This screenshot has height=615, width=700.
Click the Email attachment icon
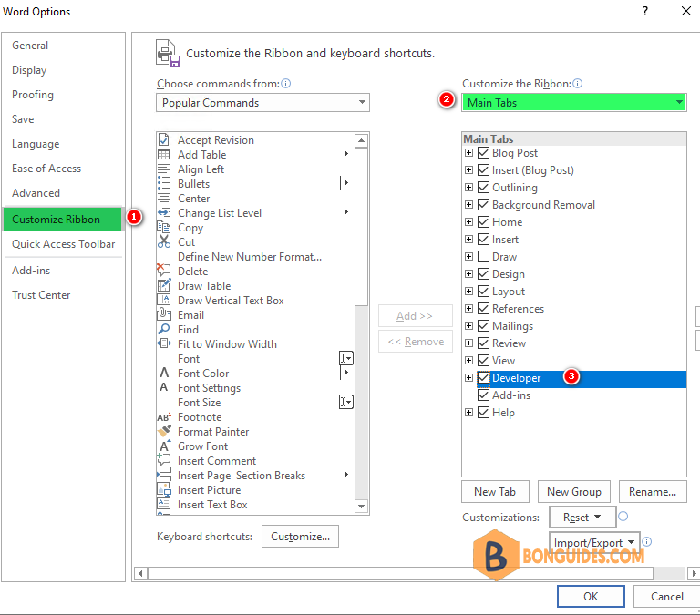pyautogui.click(x=164, y=314)
